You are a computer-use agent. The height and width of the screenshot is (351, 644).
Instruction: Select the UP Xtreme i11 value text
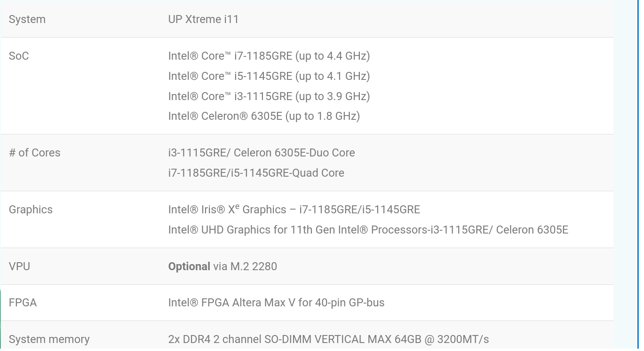point(204,19)
